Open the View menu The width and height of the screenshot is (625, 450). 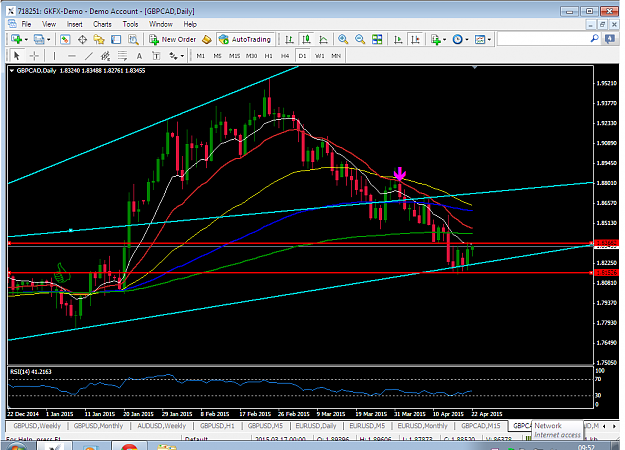coord(49,24)
